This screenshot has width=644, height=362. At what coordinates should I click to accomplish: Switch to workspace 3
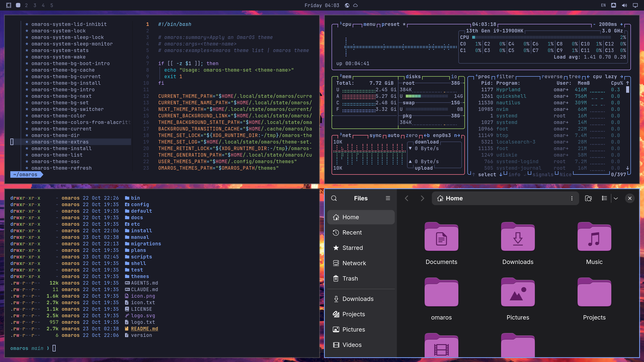35,5
